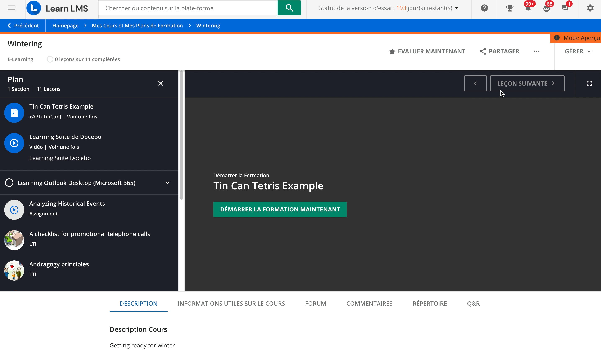Screen dimensions: 601x364
Task: Close the Plan side panel
Action: click(161, 83)
